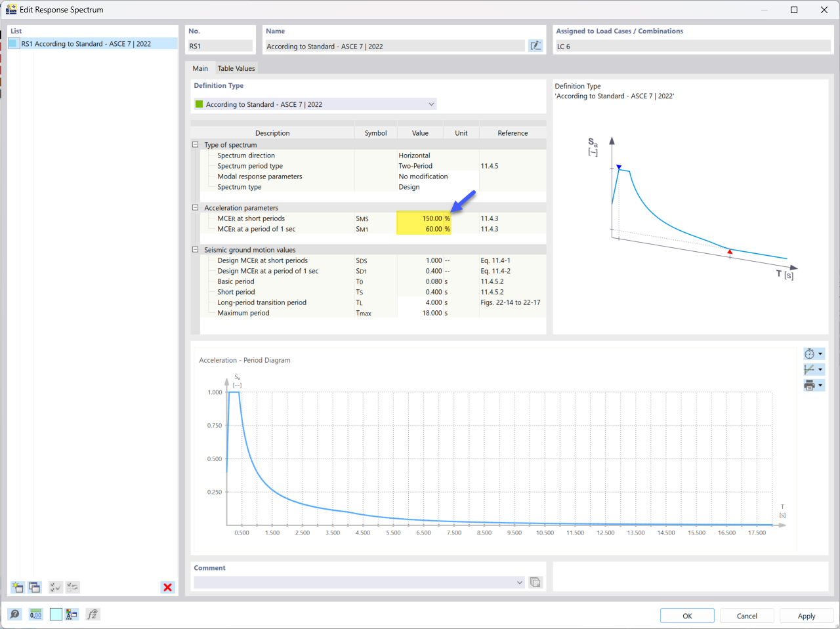Copy the comment using duplicate icon
This screenshot has width=840, height=629.
[x=535, y=582]
